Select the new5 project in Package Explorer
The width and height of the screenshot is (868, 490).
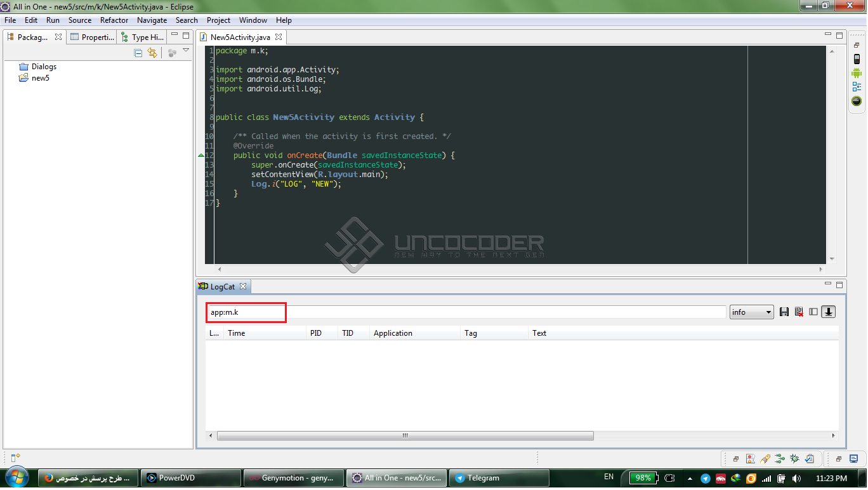coord(34,78)
